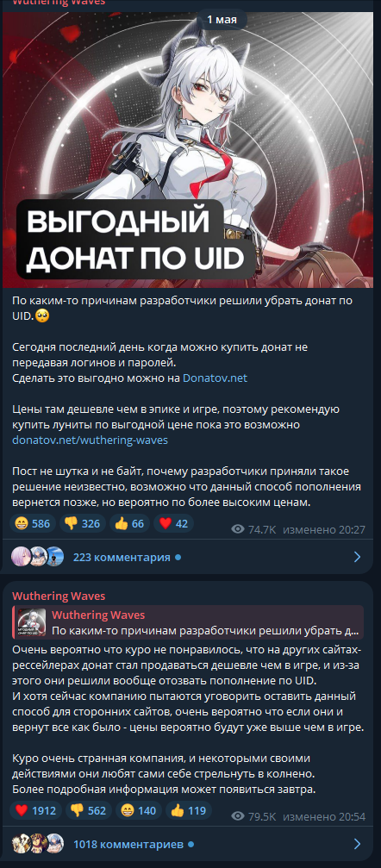Click Wuthering Waves channel name on second post

click(x=59, y=596)
